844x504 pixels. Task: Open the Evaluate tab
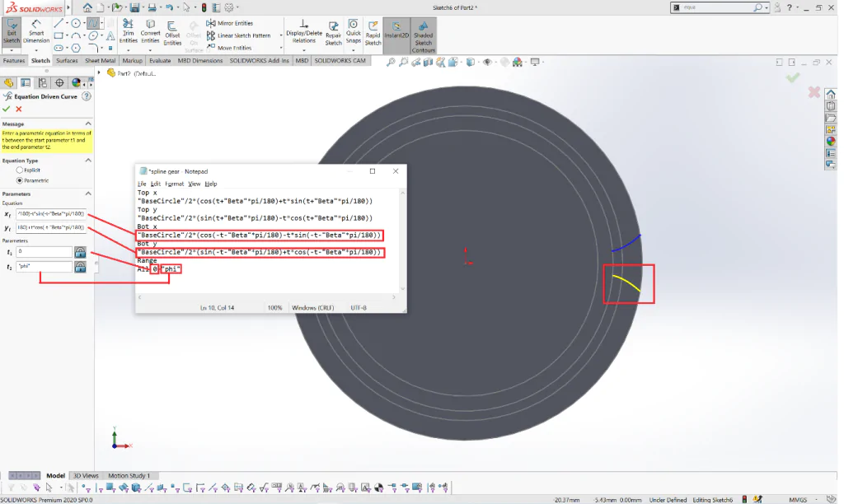coord(160,61)
